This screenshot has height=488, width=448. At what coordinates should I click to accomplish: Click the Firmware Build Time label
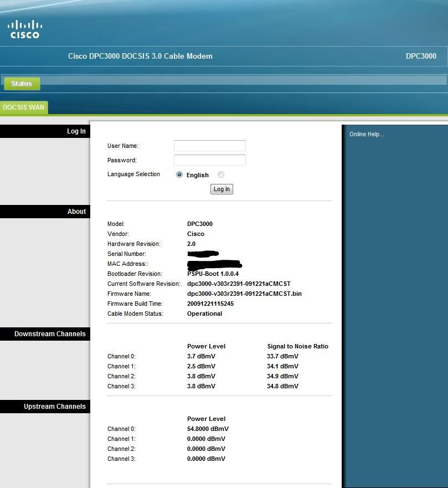coord(135,304)
